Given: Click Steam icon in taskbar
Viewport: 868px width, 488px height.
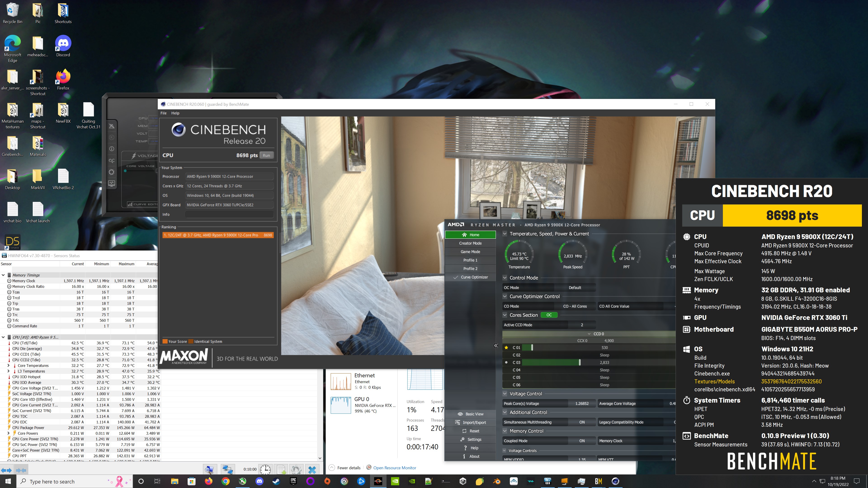Looking at the screenshot, I should (276, 481).
